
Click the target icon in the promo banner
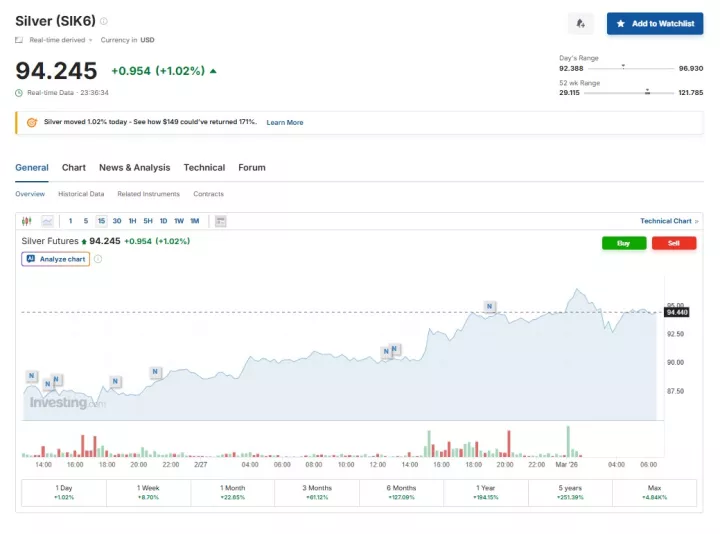point(32,122)
